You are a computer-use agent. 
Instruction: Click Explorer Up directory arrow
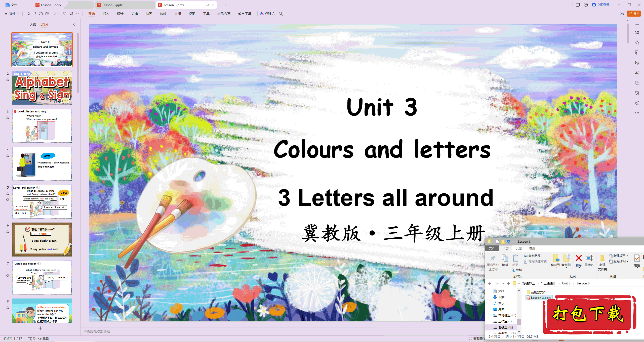coord(508,283)
